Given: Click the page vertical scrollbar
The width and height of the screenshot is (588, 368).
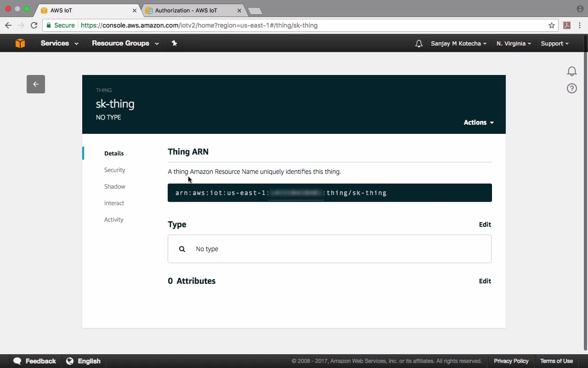Looking at the screenshot, I should point(585,192).
